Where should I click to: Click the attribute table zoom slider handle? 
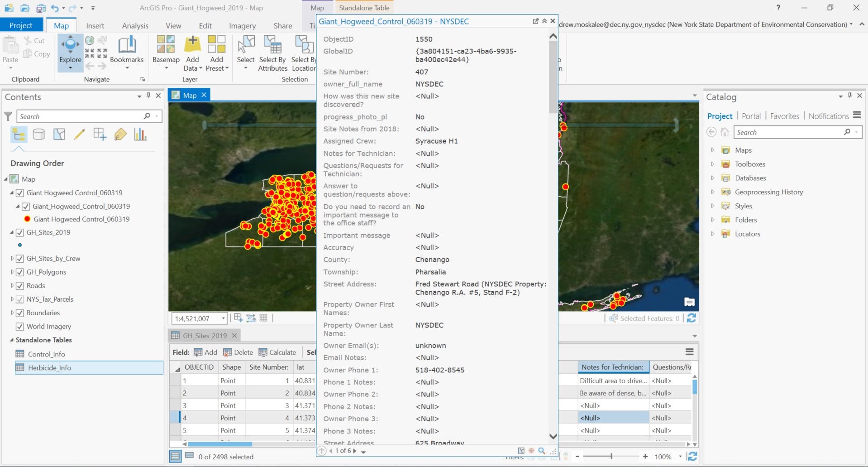pyautogui.click(x=611, y=457)
